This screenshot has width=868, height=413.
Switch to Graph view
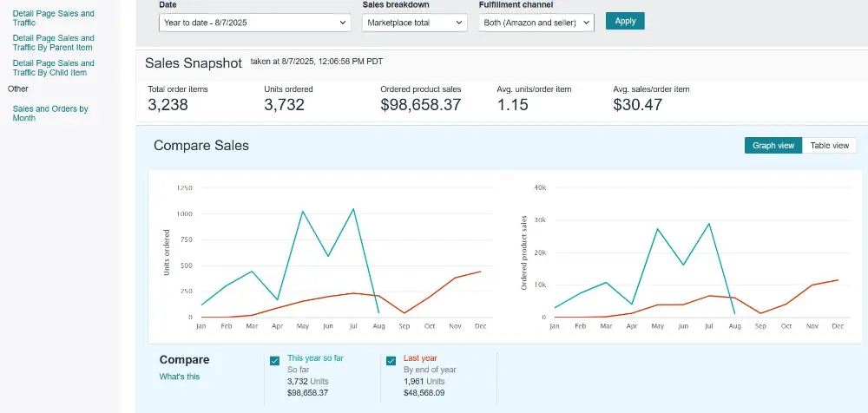[x=773, y=146]
